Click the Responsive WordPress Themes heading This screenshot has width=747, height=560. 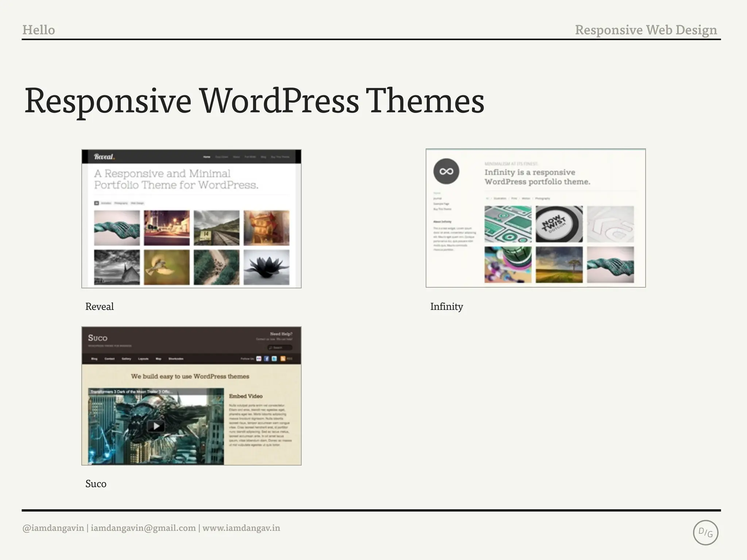click(254, 101)
